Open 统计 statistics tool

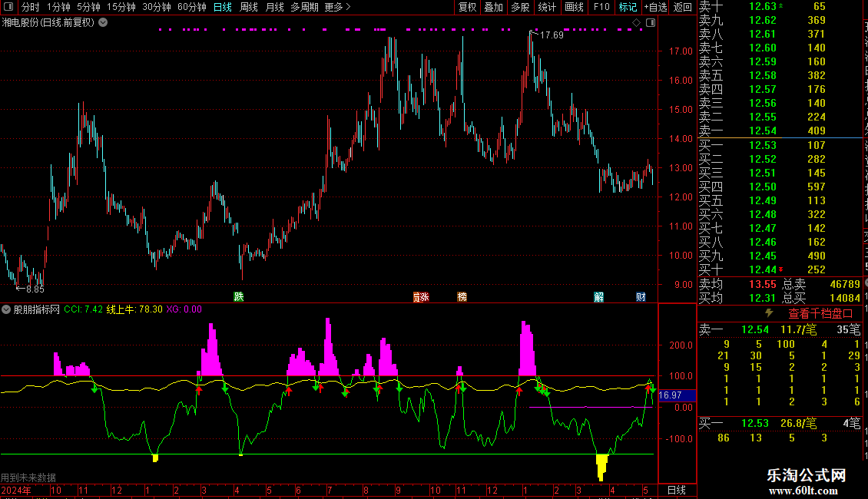(547, 7)
